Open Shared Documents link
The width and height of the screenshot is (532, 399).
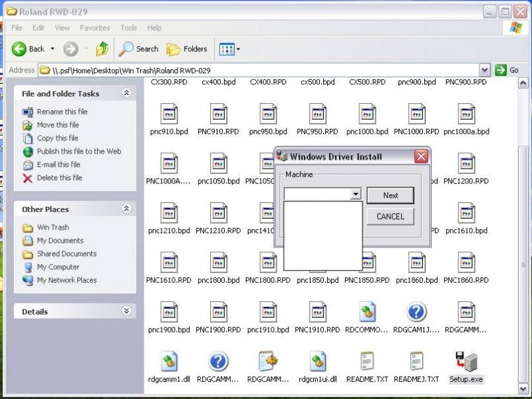[x=67, y=254]
